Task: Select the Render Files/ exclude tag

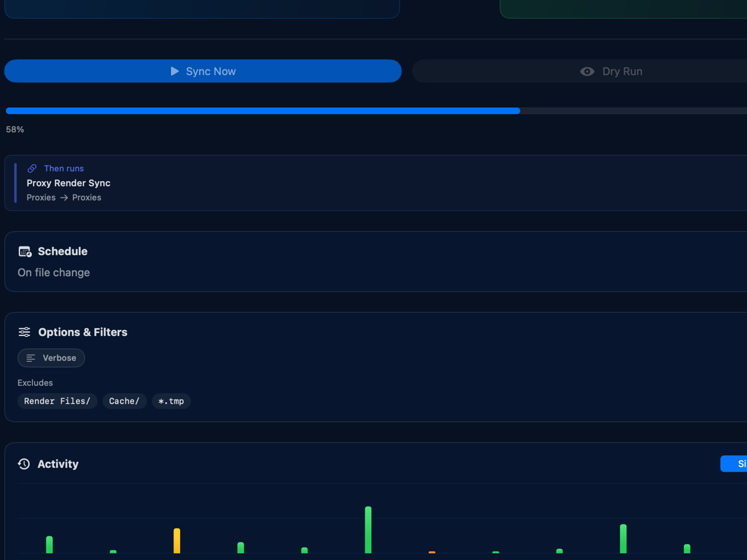Action: 58,401
